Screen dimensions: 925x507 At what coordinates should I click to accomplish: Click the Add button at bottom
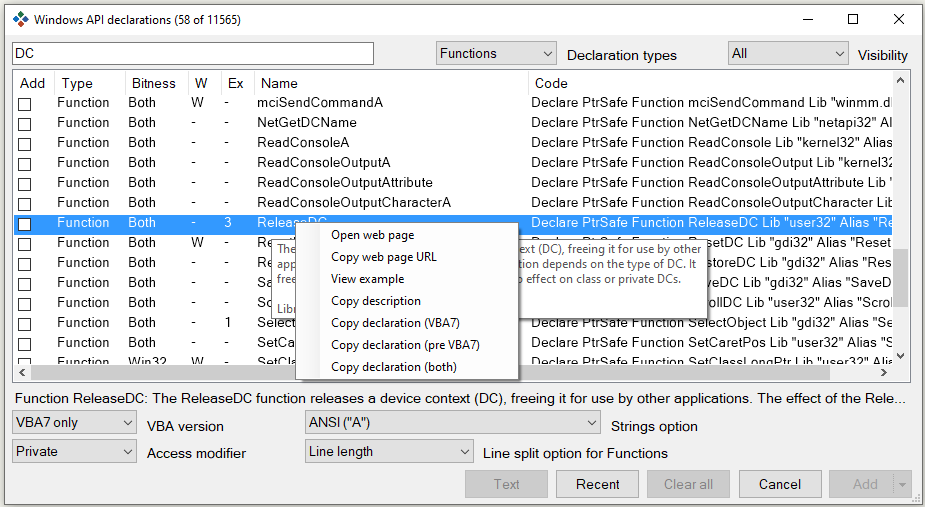(x=862, y=485)
